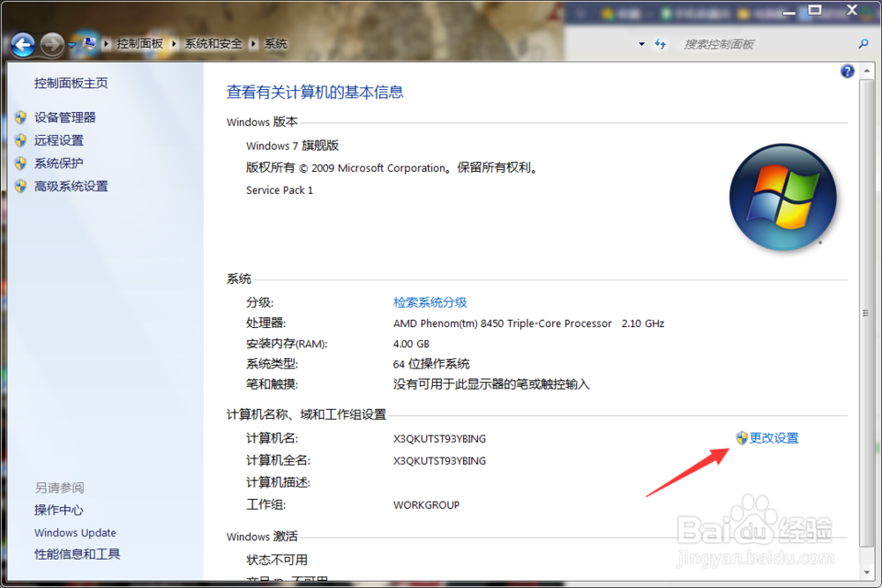Click the Back navigation arrow button
Screen dimensions: 882x588
coord(23,44)
